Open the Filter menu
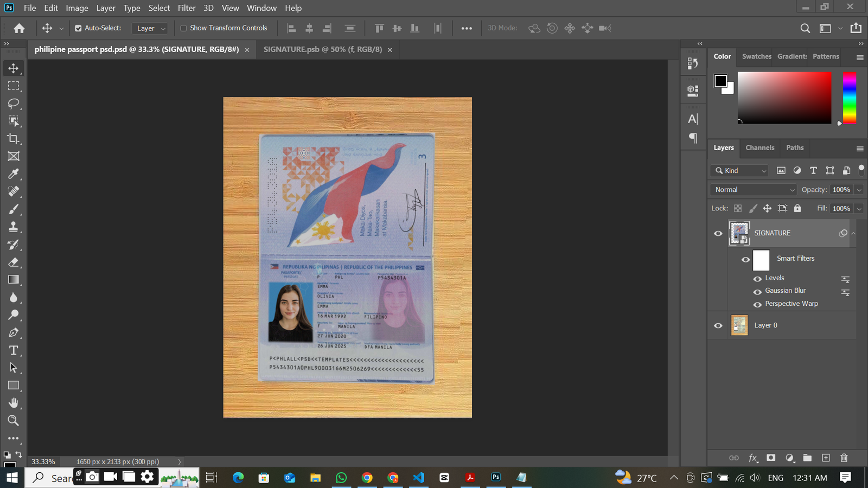The width and height of the screenshot is (868, 488). [x=187, y=8]
